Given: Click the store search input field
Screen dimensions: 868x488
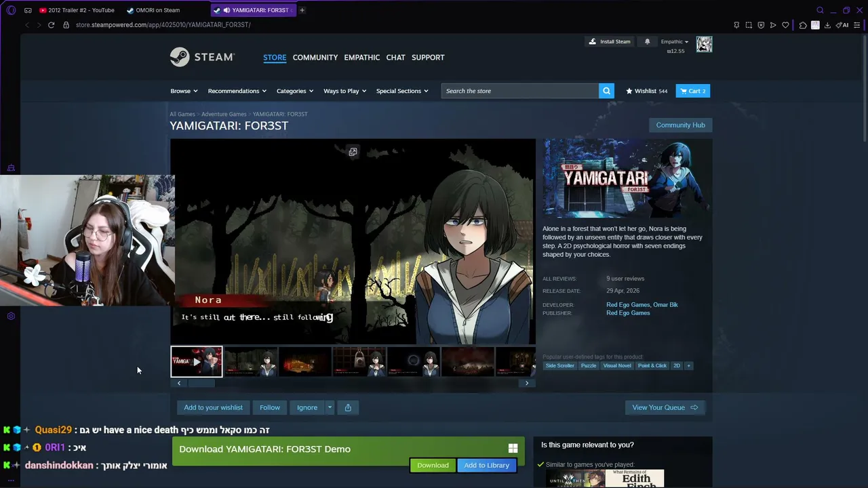Looking at the screenshot, I should click(x=520, y=91).
